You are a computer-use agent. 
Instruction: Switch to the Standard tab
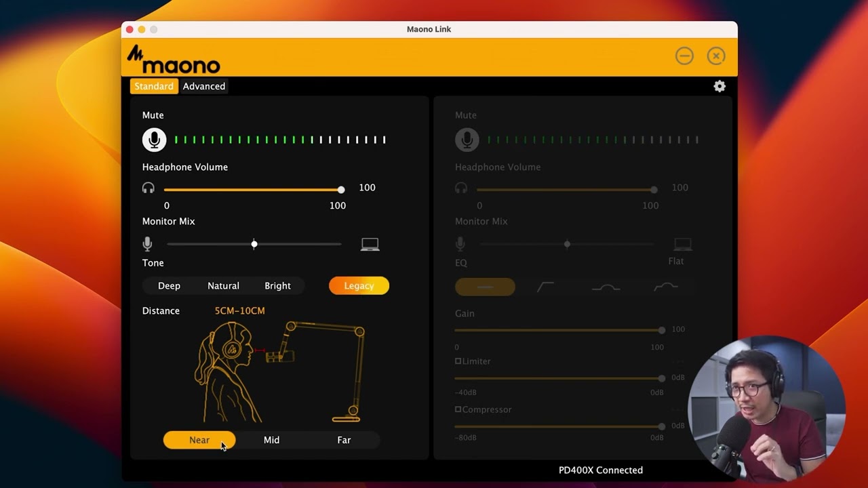154,86
